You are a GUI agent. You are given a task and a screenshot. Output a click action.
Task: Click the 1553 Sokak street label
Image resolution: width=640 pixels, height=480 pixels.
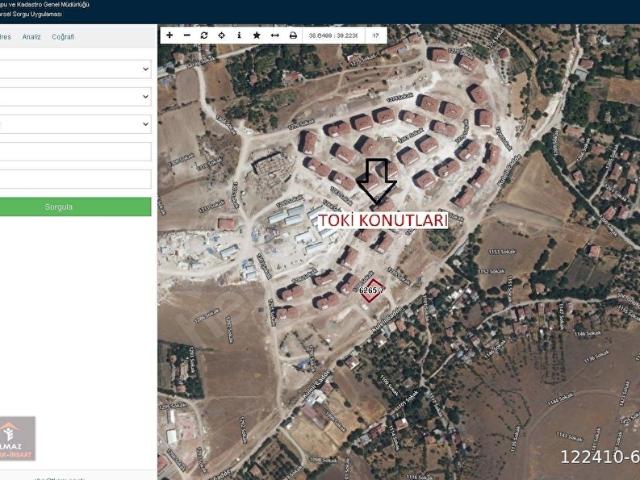pyautogui.click(x=502, y=252)
